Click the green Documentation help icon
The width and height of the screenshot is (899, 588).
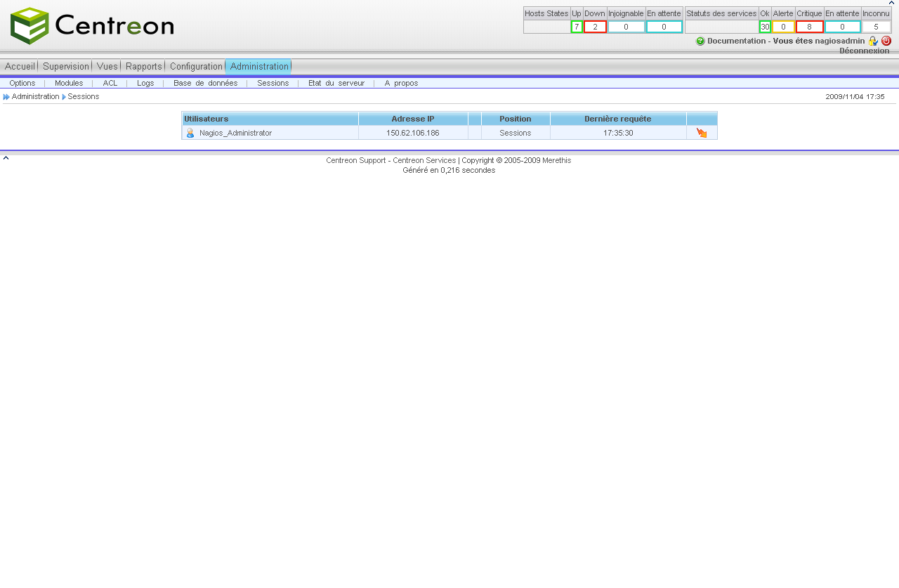coord(700,41)
